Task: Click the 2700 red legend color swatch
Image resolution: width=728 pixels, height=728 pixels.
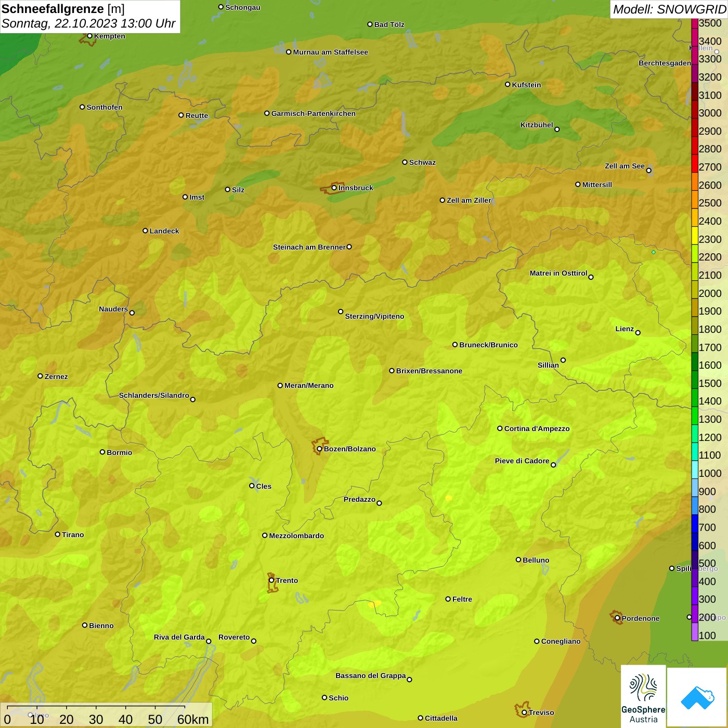Action: (x=695, y=163)
